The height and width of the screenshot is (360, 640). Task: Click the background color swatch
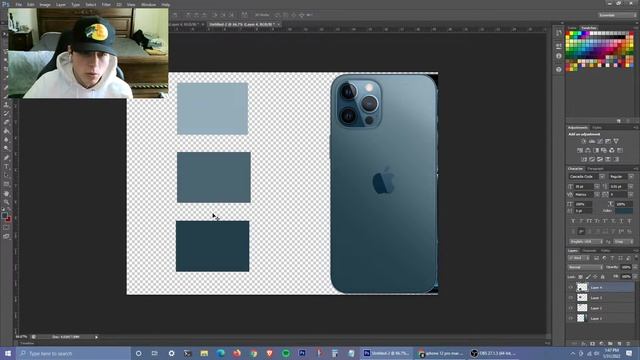pyautogui.click(x=8, y=219)
